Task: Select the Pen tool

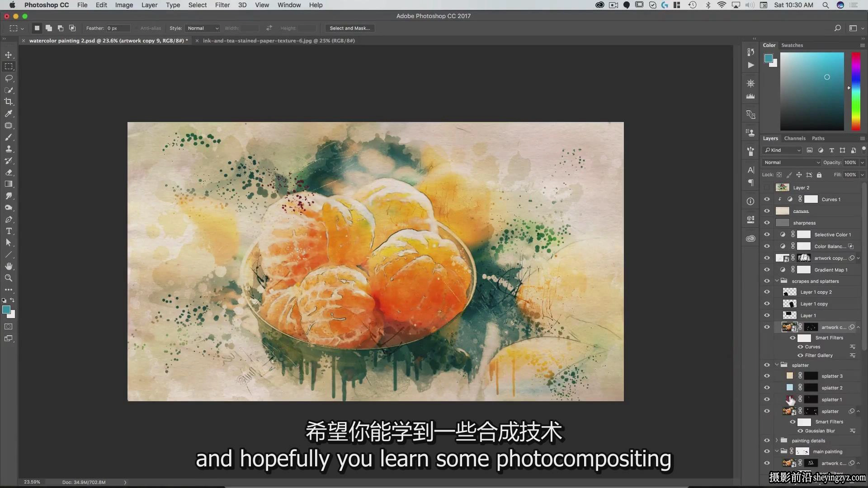Action: coord(9,220)
